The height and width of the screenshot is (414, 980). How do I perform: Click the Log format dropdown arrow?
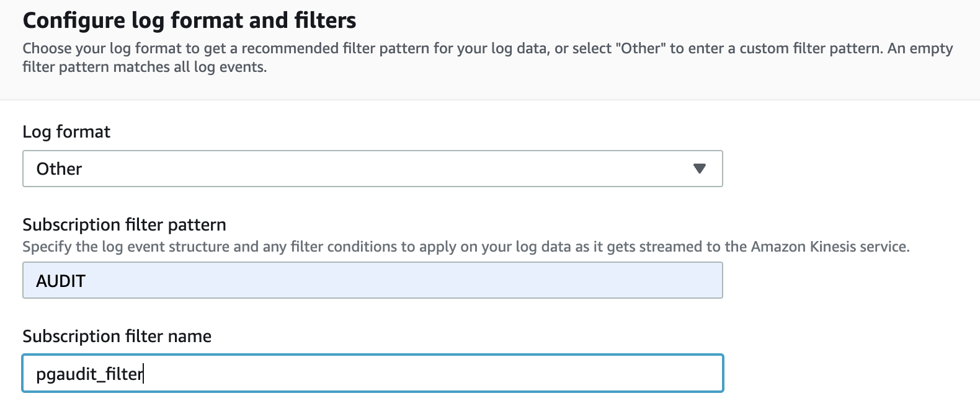700,169
